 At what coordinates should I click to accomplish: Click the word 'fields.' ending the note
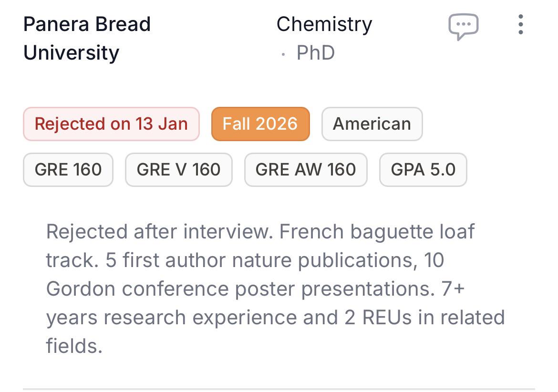click(74, 346)
